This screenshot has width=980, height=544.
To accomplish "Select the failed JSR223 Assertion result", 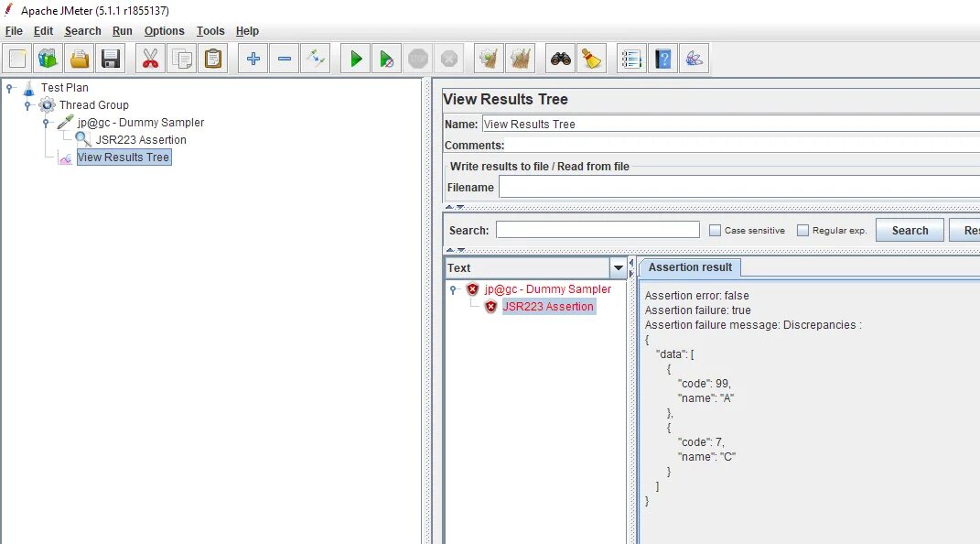I will (548, 307).
